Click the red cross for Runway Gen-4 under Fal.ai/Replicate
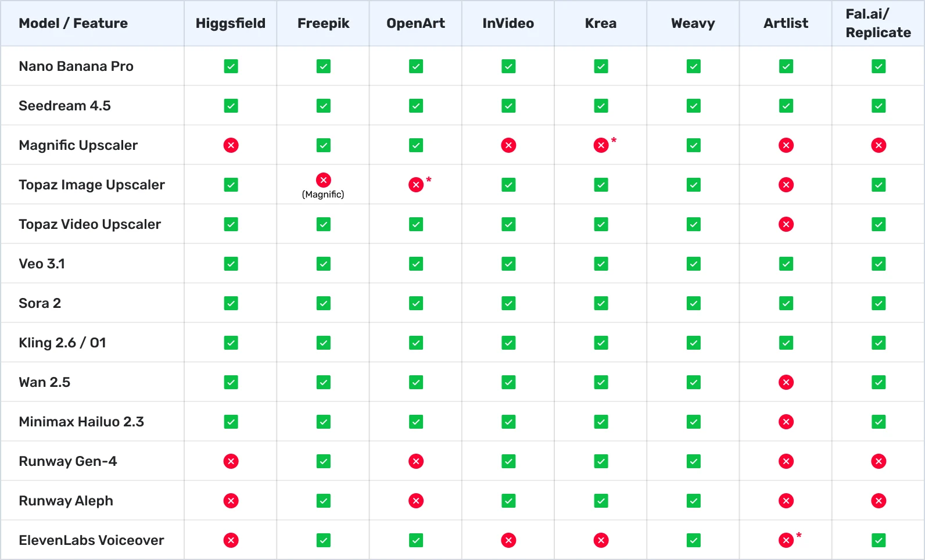This screenshot has height=560, width=925. pos(879,461)
